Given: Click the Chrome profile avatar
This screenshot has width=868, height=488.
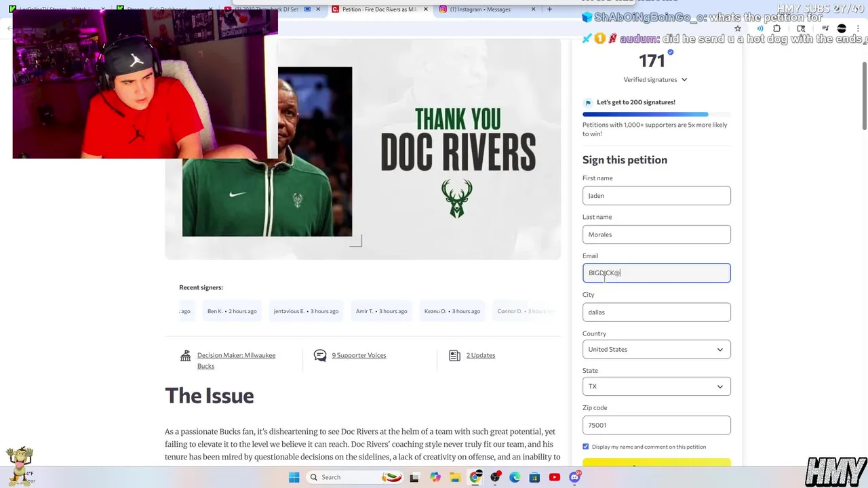Looking at the screenshot, I should coord(842,28).
